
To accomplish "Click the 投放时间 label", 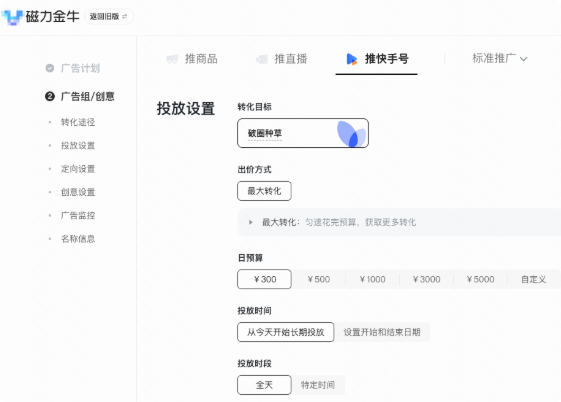I will pos(254,311).
